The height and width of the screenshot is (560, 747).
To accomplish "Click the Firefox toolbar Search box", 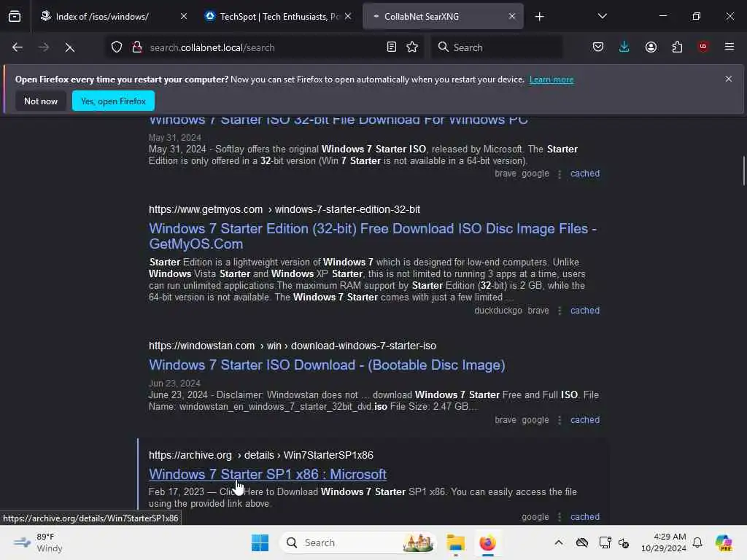I will [x=498, y=47].
